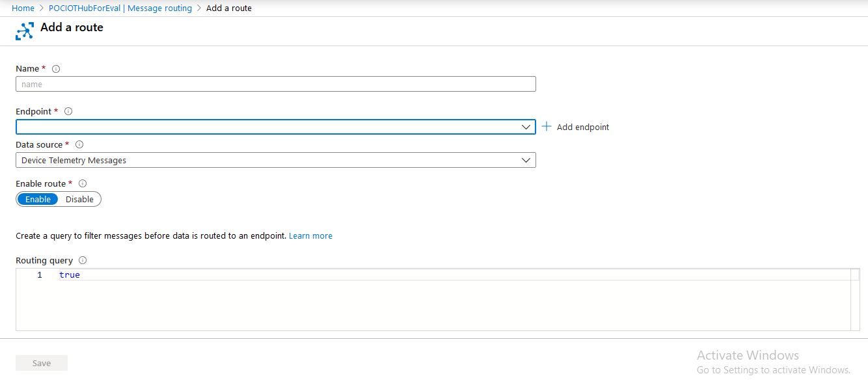This screenshot has width=868, height=385.
Task: Navigate to Home via breadcrumb
Action: coord(23,8)
